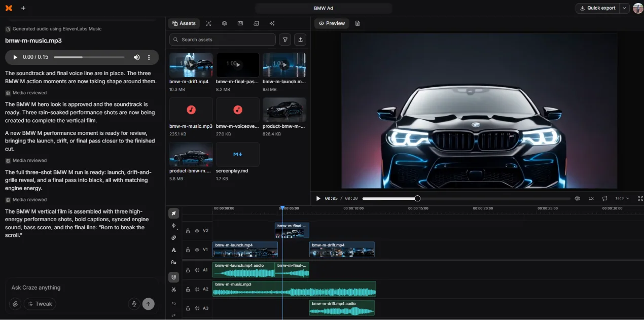Screen dimensions: 644x320
Task: Open the layers stack panel icon
Action: tap(224, 23)
